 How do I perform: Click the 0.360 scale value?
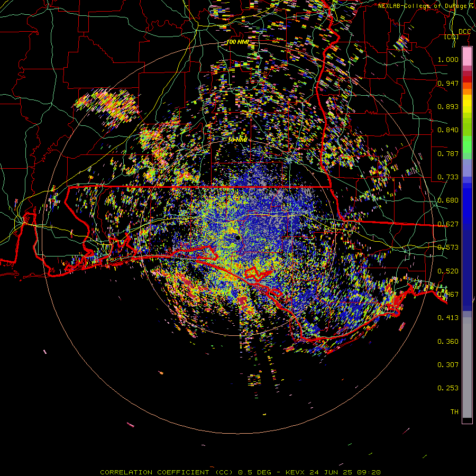coord(448,342)
